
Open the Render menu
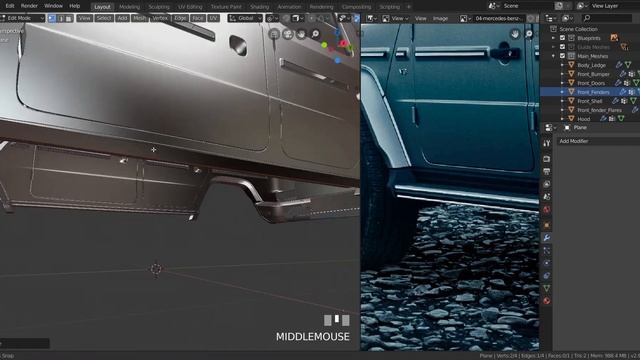tap(29, 6)
